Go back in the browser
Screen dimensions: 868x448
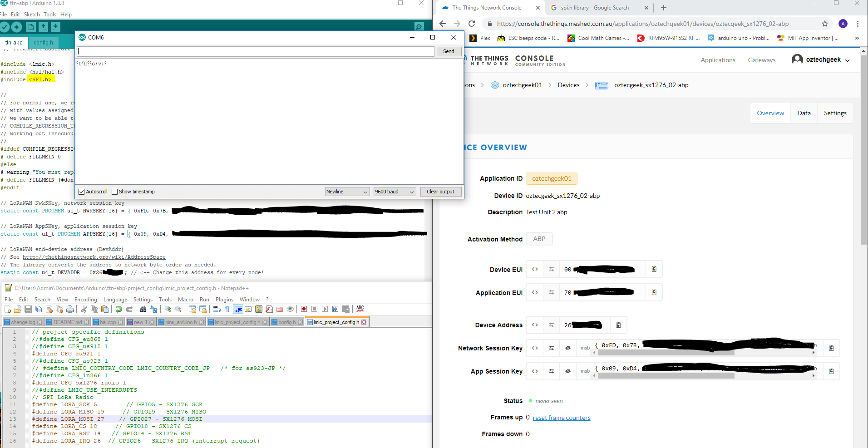click(x=443, y=24)
